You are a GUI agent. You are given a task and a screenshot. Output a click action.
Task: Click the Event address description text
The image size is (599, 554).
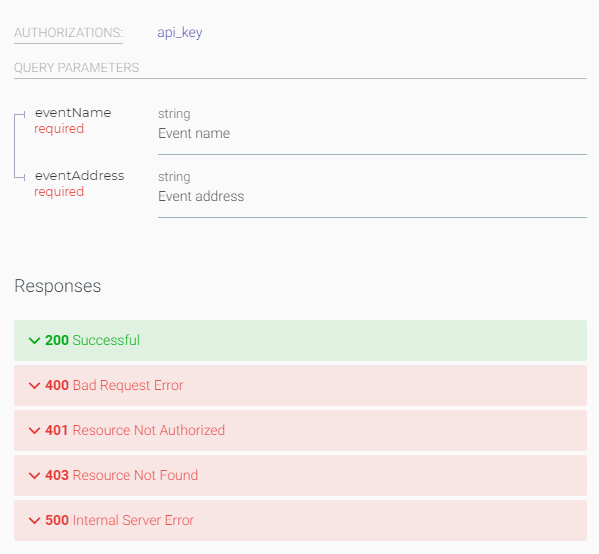201,196
